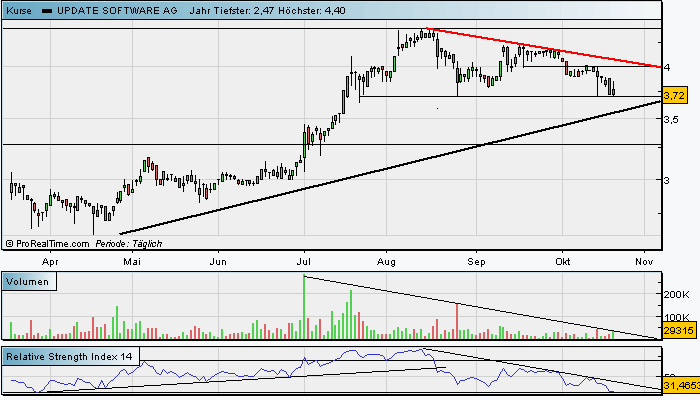Click the tall red volume bar in late August
This screenshot has width=700, height=400.
457,321
